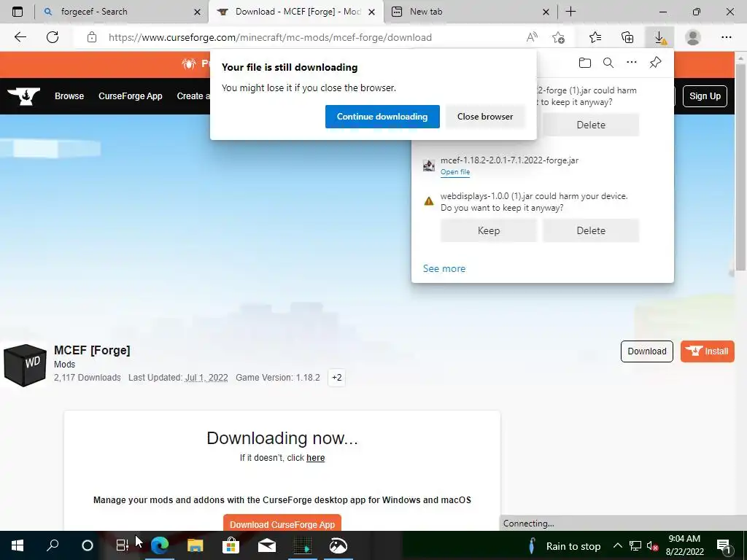Click the Close browser button
The height and width of the screenshot is (560, 747).
[x=485, y=117]
